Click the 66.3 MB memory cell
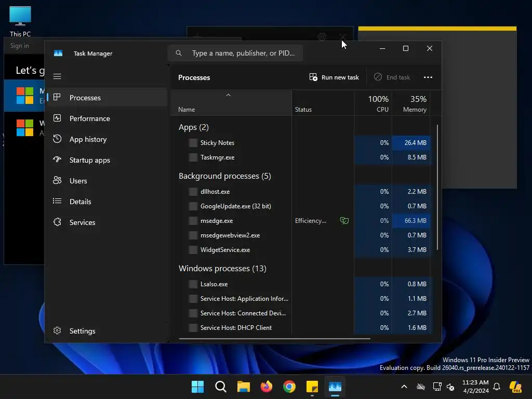 [x=411, y=220]
